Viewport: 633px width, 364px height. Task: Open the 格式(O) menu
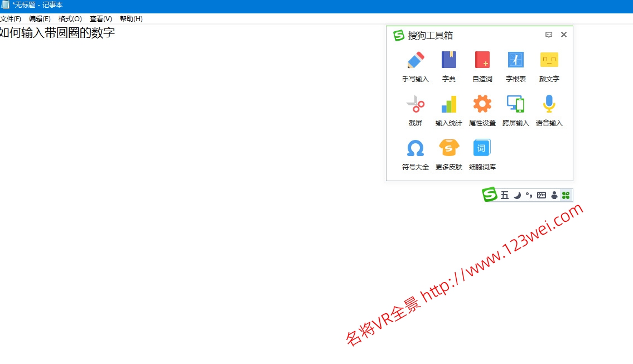pos(70,18)
